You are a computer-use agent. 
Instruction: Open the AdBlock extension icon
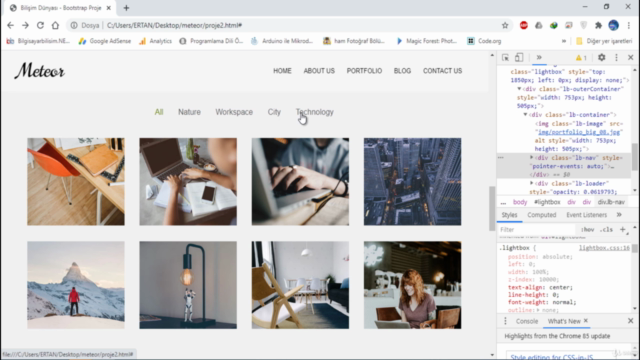(524, 25)
